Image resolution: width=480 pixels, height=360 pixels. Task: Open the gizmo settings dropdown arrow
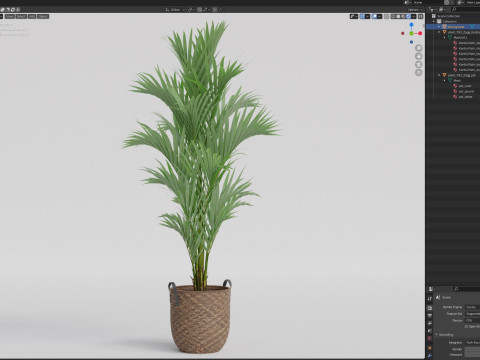coord(367,16)
